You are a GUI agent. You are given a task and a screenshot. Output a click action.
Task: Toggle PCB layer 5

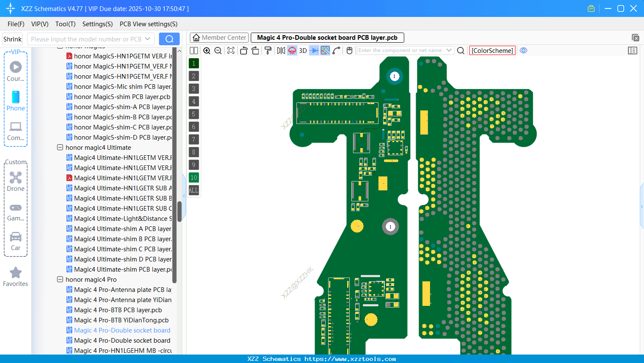(x=194, y=114)
